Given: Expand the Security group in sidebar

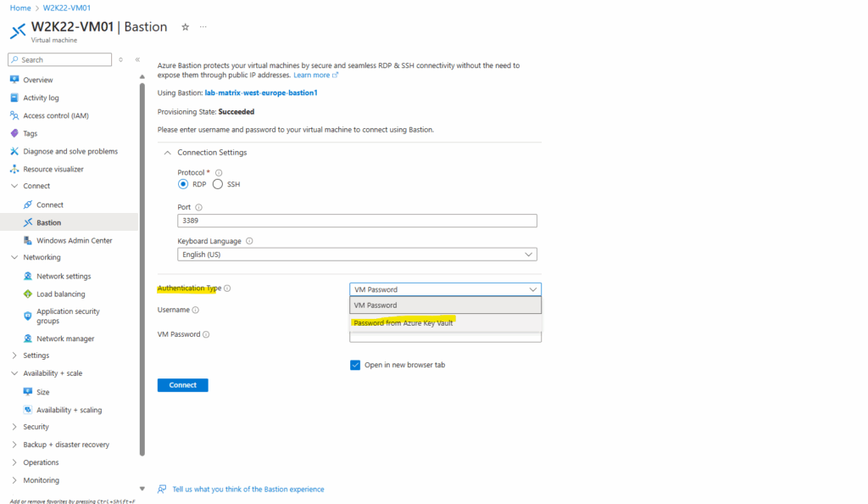Looking at the screenshot, I should tap(14, 427).
